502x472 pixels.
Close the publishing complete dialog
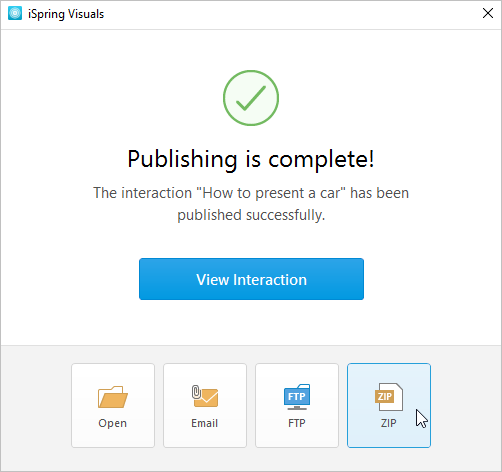pyautogui.click(x=488, y=13)
